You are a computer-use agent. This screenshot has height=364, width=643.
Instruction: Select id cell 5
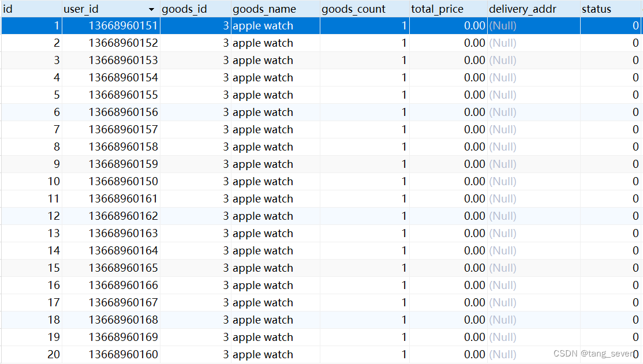pos(32,95)
